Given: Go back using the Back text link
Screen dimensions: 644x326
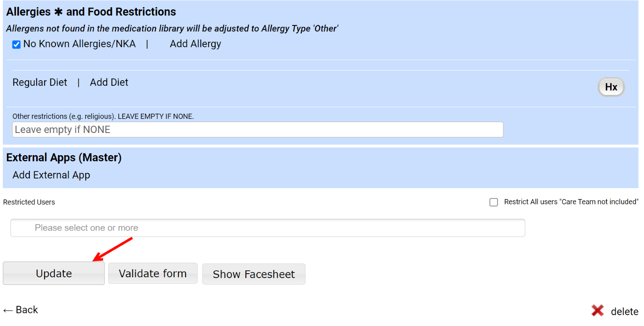Looking at the screenshot, I should [27, 310].
